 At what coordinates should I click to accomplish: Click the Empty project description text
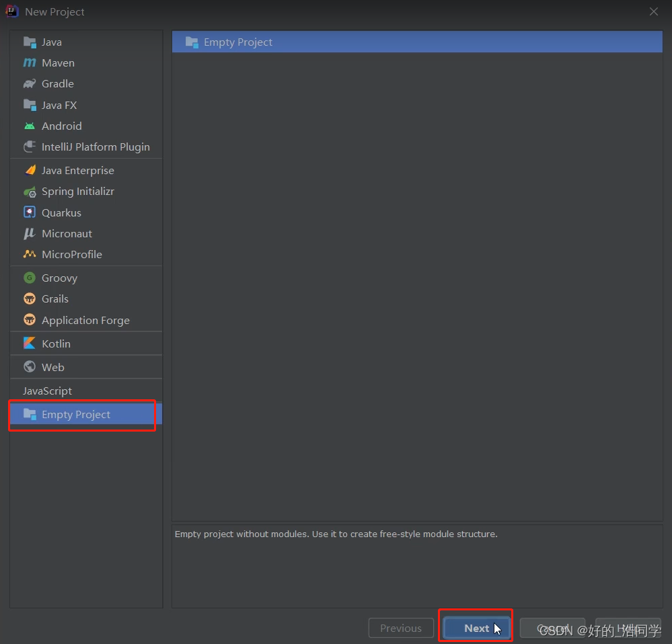coord(336,534)
